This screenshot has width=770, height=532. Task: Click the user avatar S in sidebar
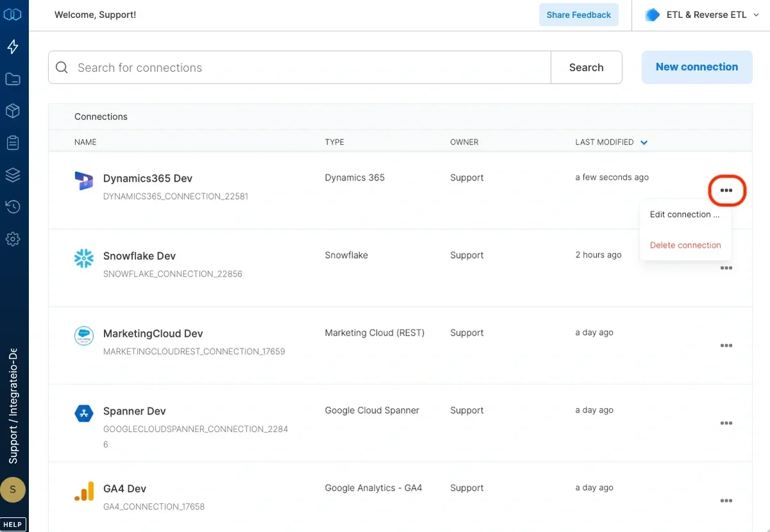pyautogui.click(x=13, y=490)
